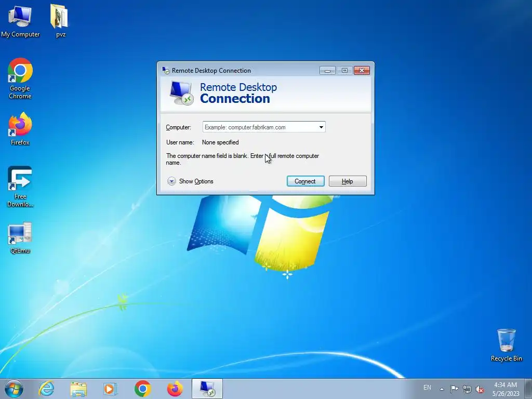This screenshot has width=532, height=399.
Task: Open the pvz folder on desktop
Action: 60,20
